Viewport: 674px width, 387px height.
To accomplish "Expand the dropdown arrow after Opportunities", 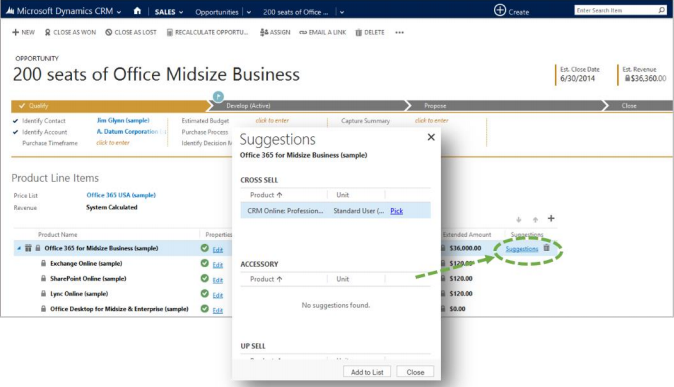I will (249, 12).
